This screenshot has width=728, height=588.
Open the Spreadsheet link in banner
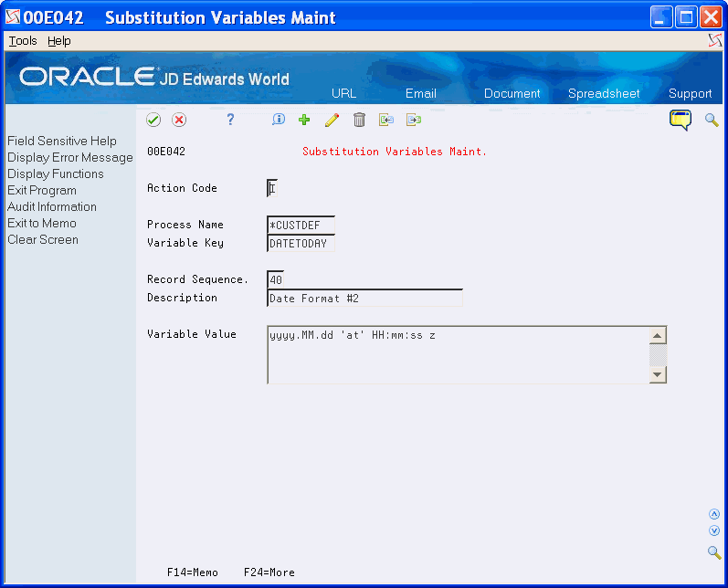click(x=604, y=93)
